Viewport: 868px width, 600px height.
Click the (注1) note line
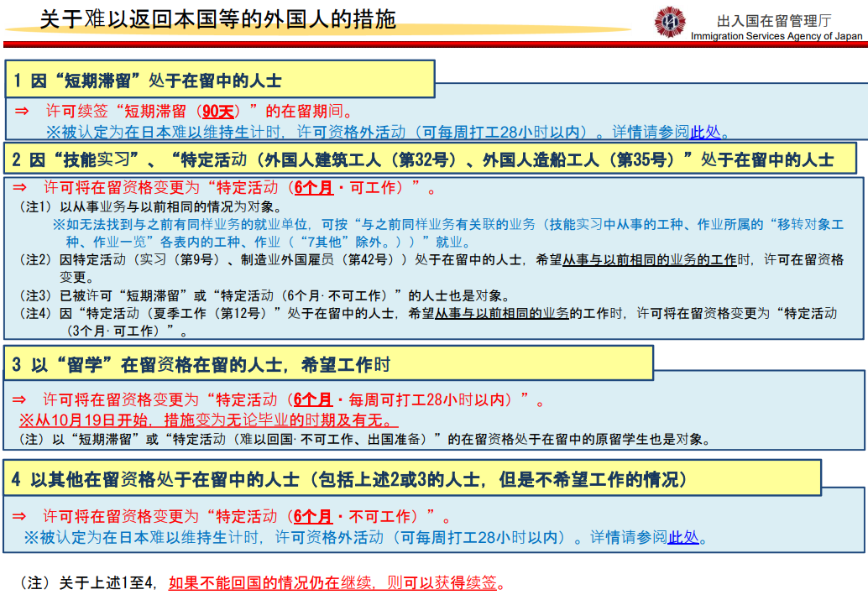coord(149,207)
